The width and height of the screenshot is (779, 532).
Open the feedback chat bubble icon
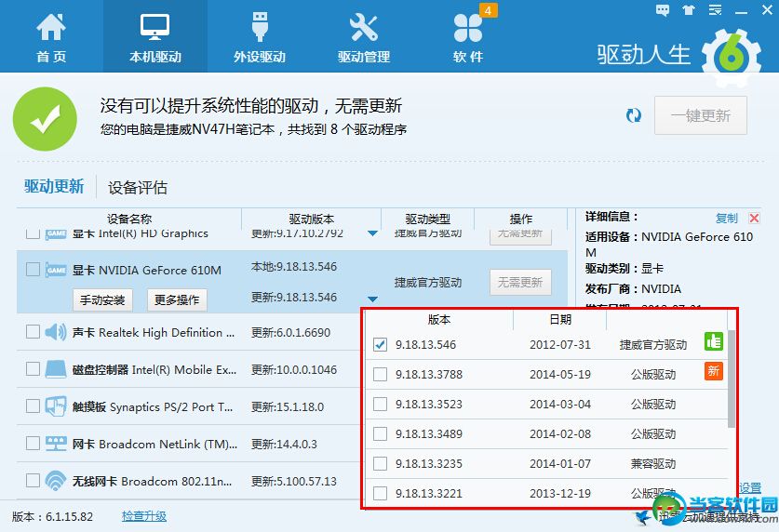[x=663, y=10]
